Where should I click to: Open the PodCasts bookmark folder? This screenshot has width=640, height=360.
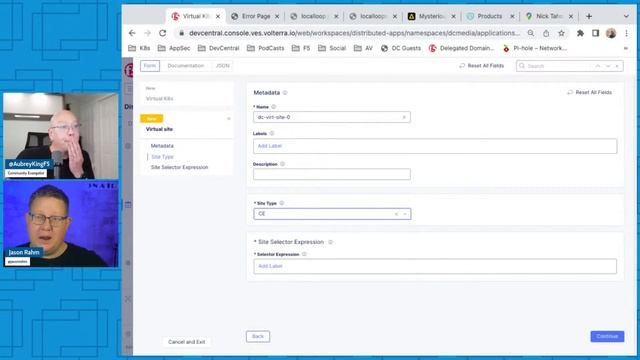(266, 48)
